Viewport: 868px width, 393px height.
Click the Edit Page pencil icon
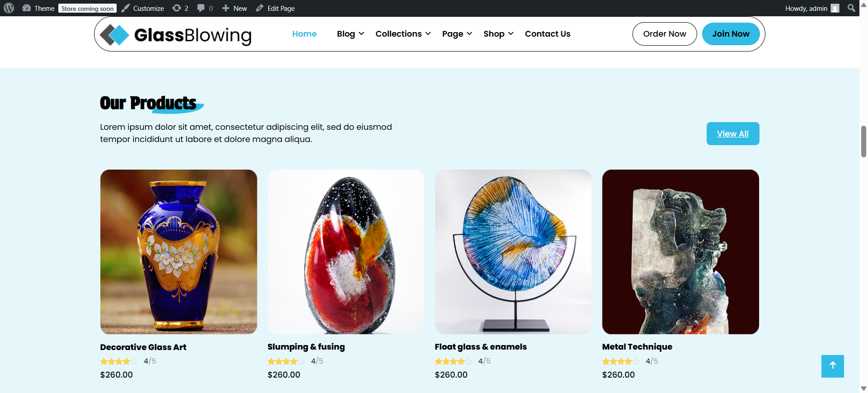259,8
